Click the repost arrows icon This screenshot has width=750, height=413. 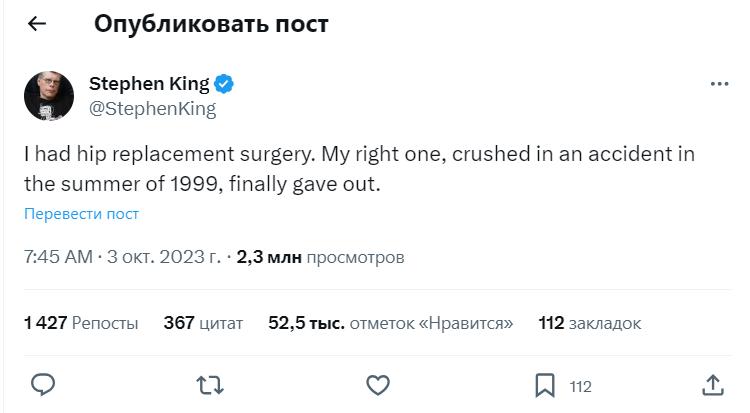[x=209, y=385]
